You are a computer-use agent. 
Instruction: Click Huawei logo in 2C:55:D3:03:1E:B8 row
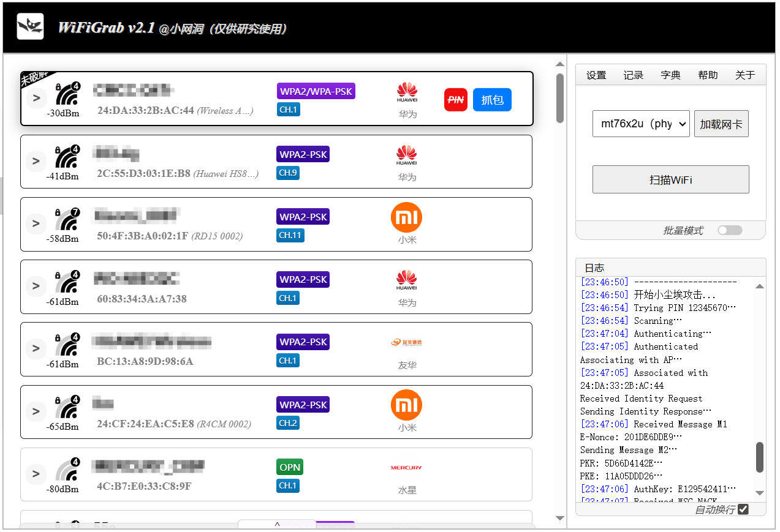point(407,155)
